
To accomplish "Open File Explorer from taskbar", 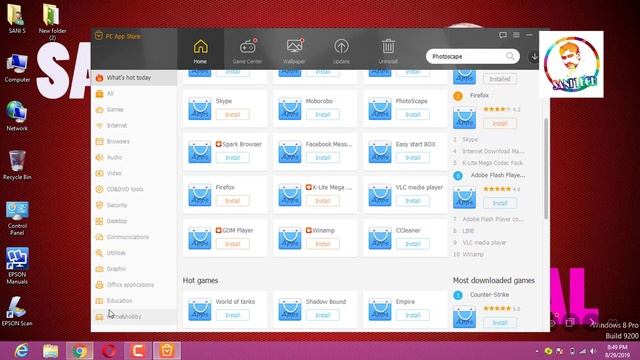I will click(51, 351).
